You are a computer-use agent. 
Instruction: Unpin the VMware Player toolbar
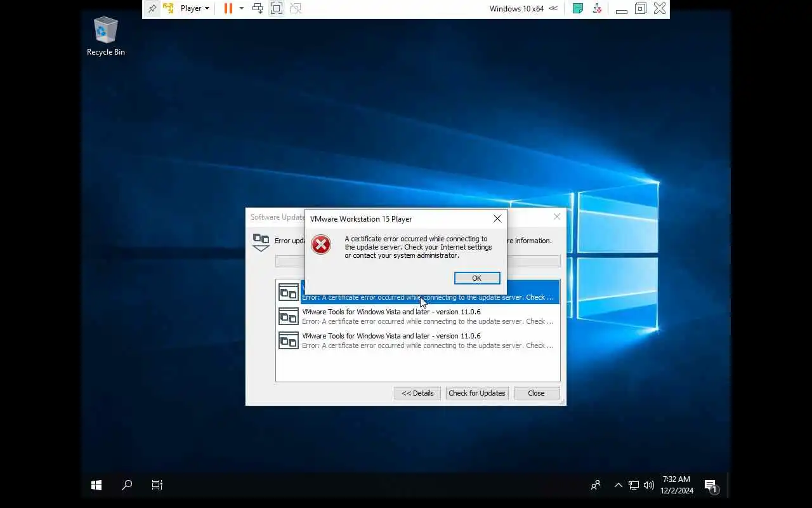(152, 8)
